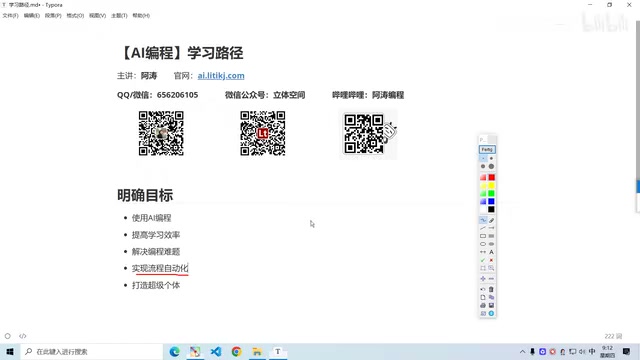
Task: Open the 格式(O) menu
Action: pos(75,16)
